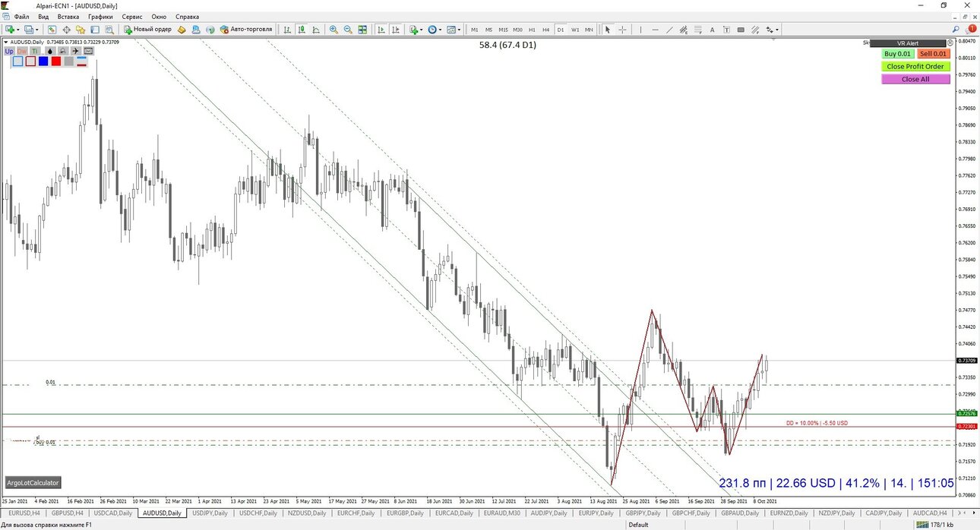Select the Crosshair tool
Image resolution: width=980 pixels, height=530 pixels.
tap(622, 30)
